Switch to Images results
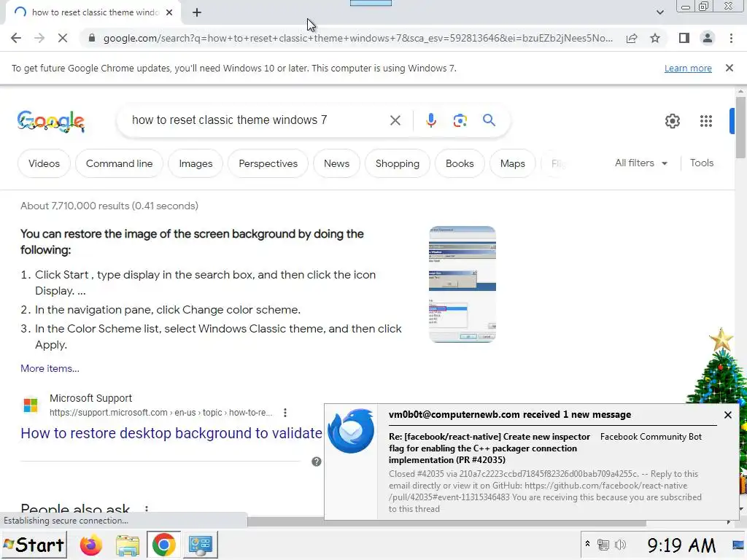 click(196, 163)
